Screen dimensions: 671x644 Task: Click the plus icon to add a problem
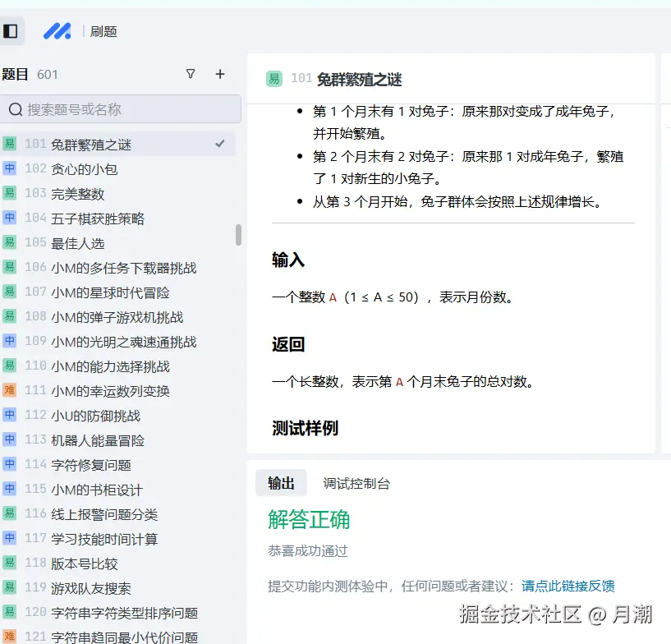point(220,73)
